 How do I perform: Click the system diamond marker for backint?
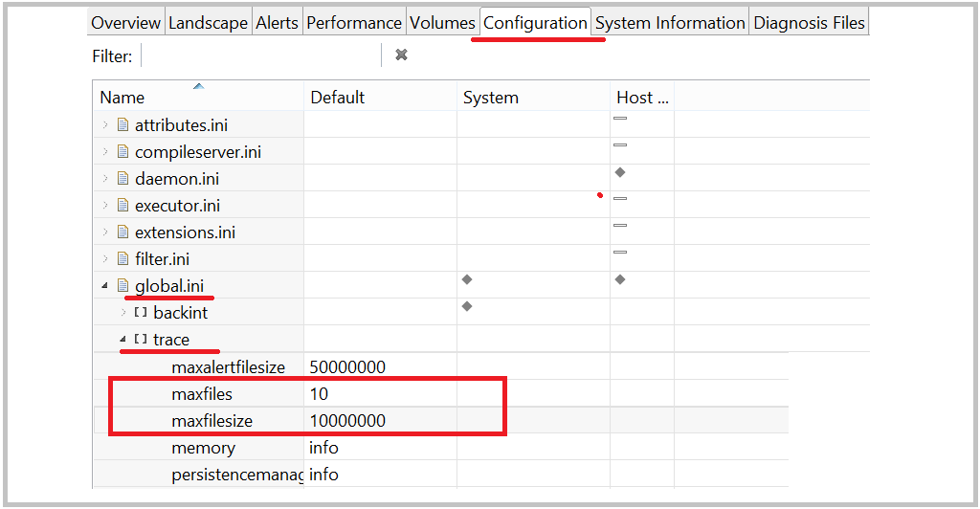click(467, 307)
